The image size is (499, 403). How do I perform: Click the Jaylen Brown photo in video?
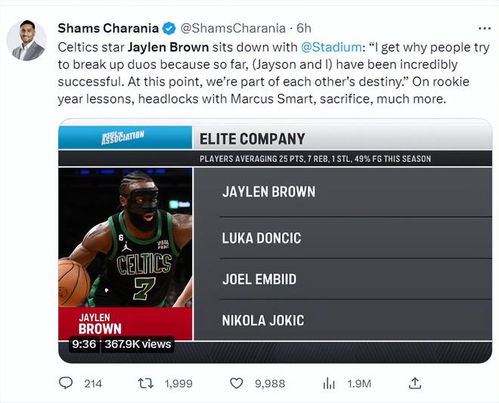pos(125,238)
